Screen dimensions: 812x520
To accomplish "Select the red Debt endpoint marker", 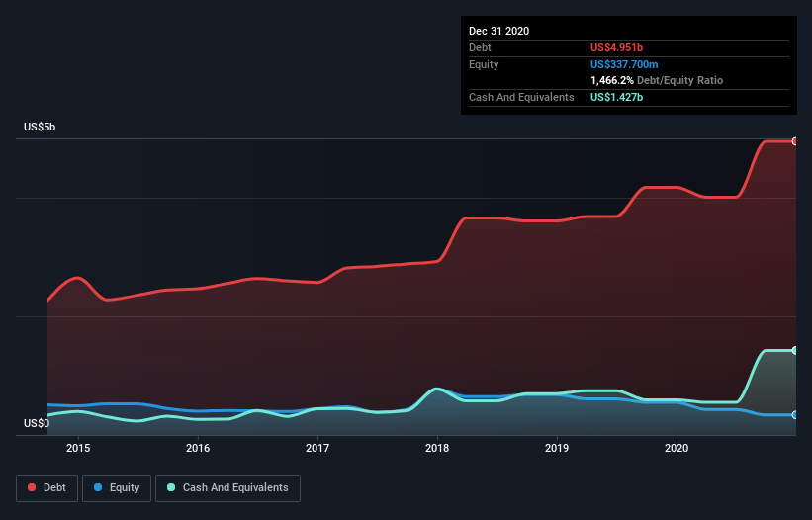I will (795, 141).
